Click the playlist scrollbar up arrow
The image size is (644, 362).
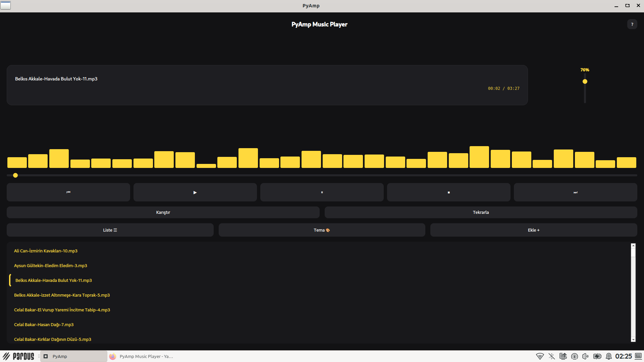coord(633,246)
